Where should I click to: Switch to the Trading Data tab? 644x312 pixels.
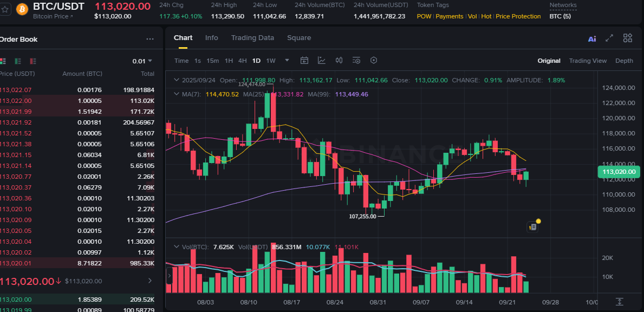click(x=252, y=38)
